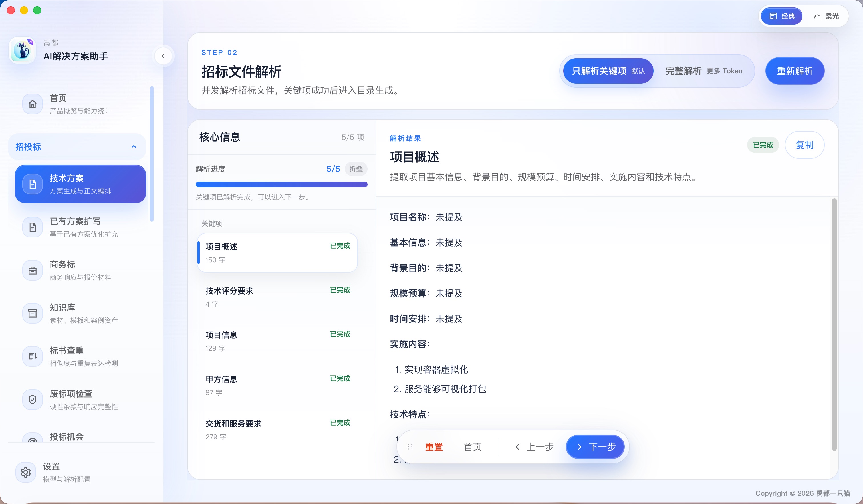Select the 交货和服务要求 key item
This screenshot has height=504, width=863.
tap(277, 429)
